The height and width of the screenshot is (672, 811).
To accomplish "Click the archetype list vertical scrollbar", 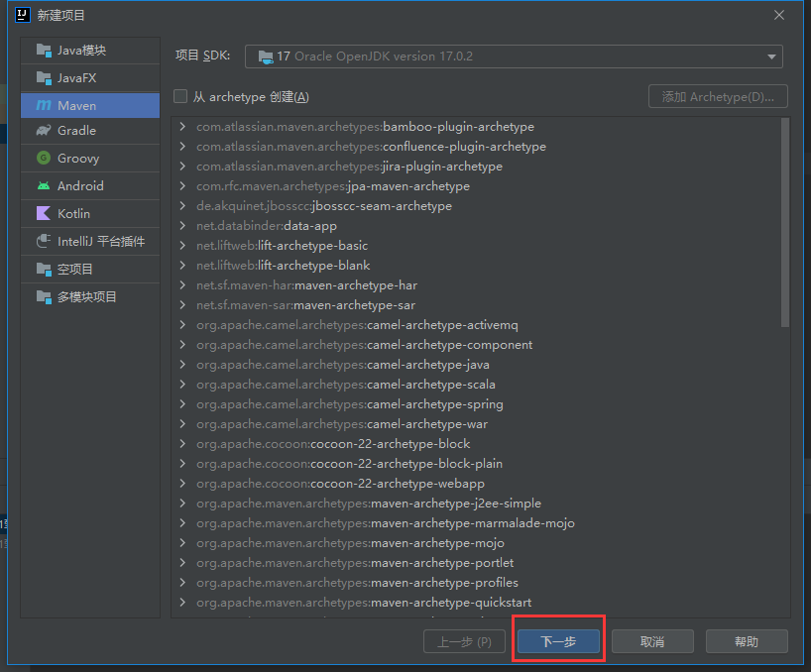I will point(785,222).
